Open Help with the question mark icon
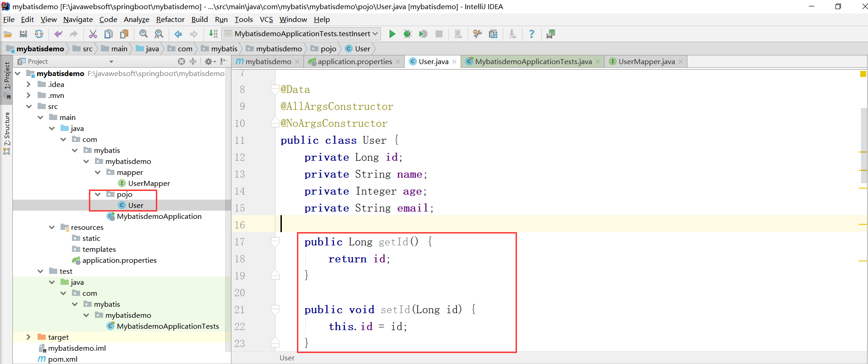Screen dimensions: 868x364 tap(532, 34)
